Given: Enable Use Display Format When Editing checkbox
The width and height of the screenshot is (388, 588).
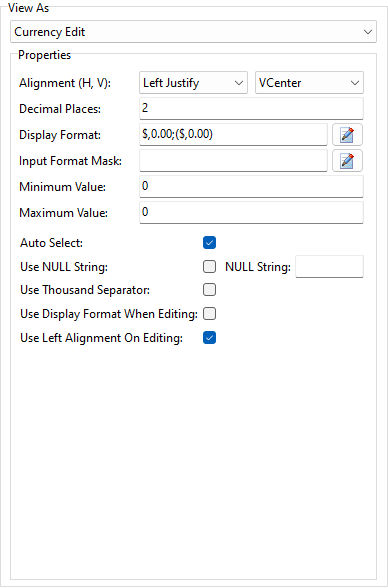Looking at the screenshot, I should tap(209, 314).
